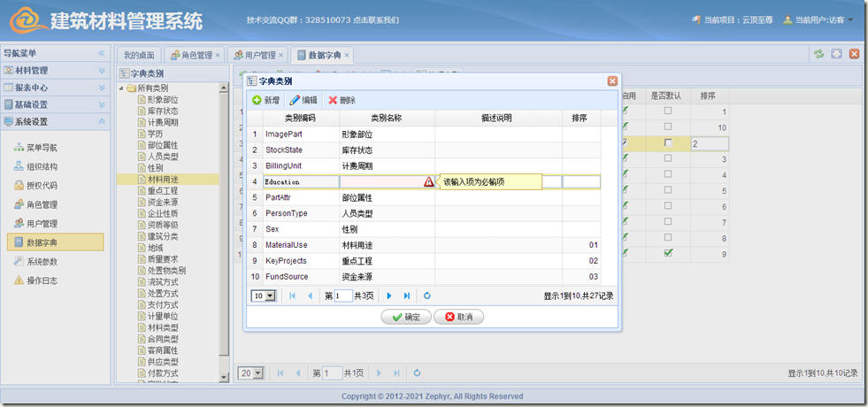Click the fullscreen icon beside tabs

tap(837, 55)
